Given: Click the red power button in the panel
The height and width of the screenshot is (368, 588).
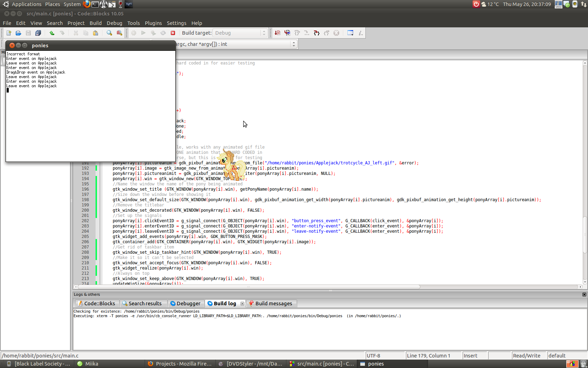Looking at the screenshot, I should (476, 4).
